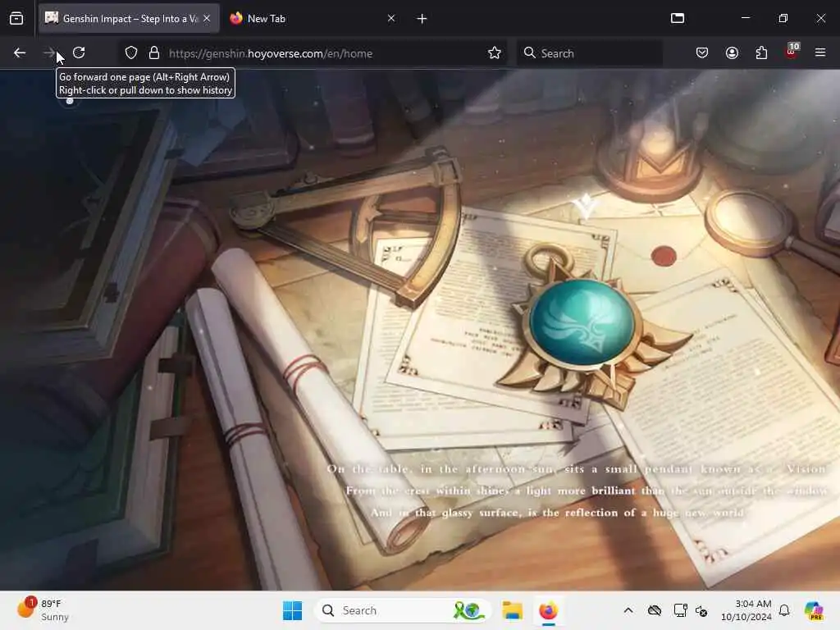The width and height of the screenshot is (840, 630).
Task: Click the taskbar Search box
Action: [x=403, y=610]
